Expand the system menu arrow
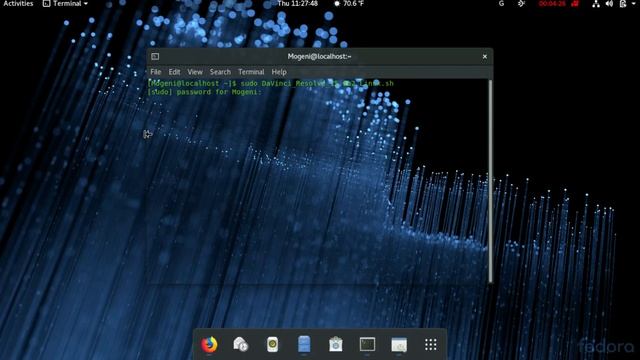 point(633,4)
